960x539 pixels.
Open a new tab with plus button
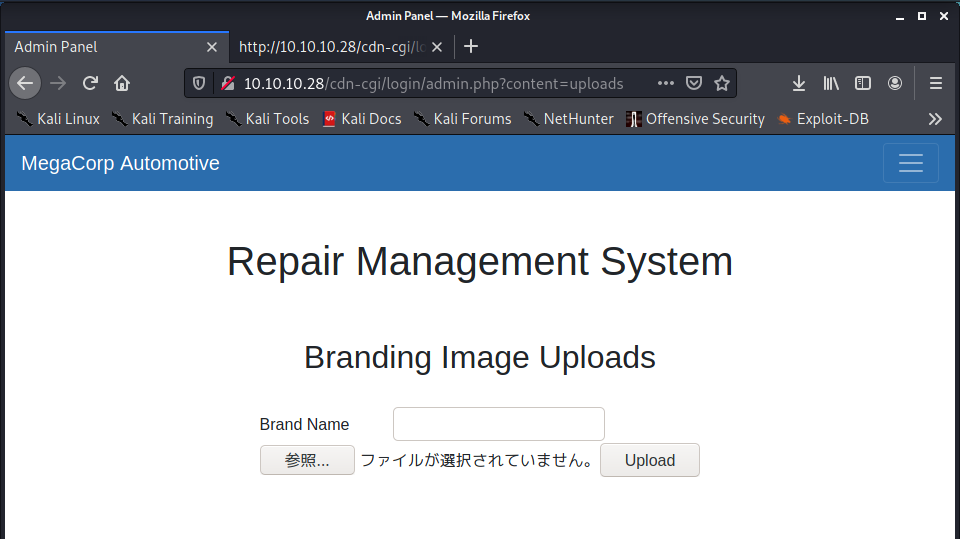point(472,47)
